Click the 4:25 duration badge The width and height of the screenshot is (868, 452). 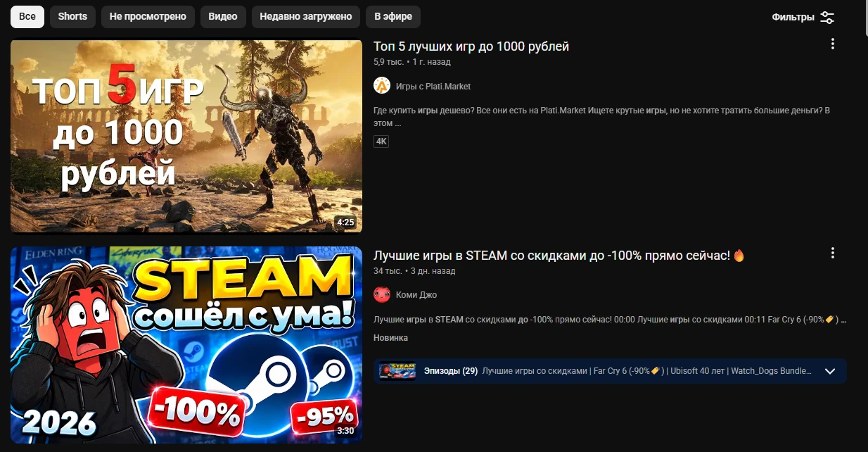(346, 222)
